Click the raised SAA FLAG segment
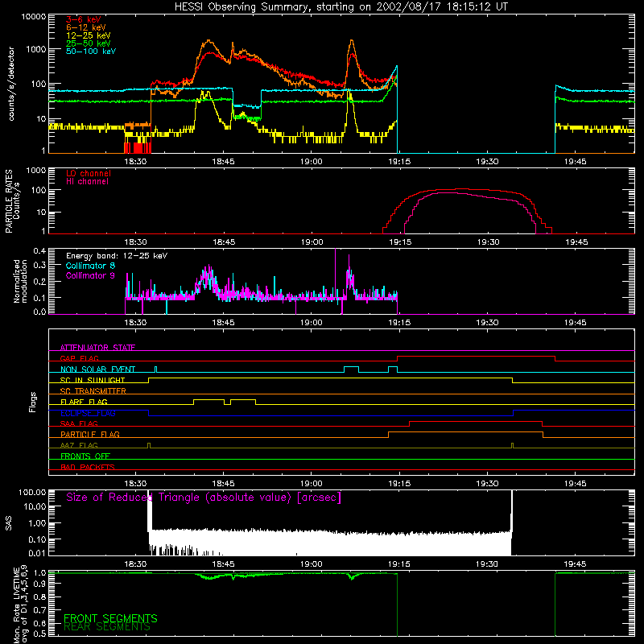The image size is (644, 644). 476,421
